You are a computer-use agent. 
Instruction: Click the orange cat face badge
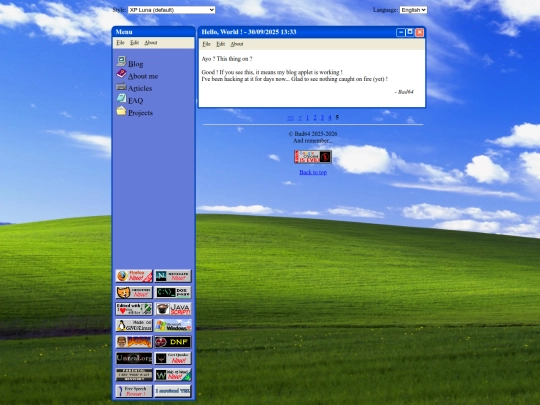coord(134,292)
